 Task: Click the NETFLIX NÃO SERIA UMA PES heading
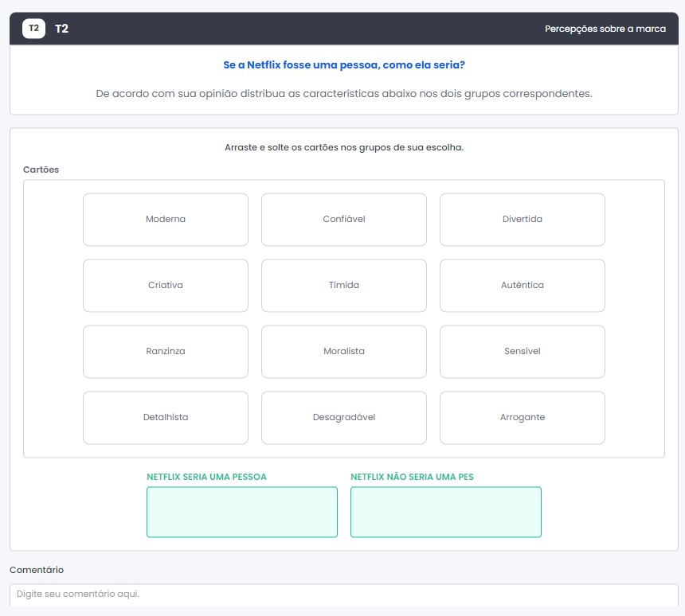[x=412, y=477]
